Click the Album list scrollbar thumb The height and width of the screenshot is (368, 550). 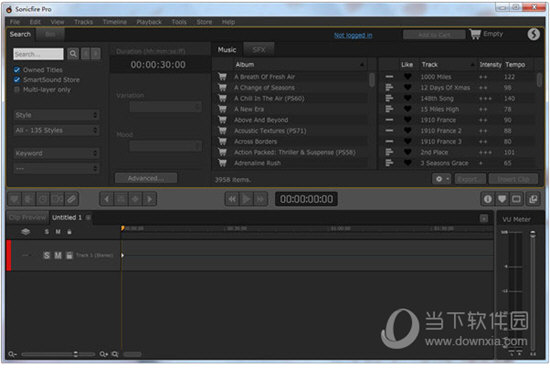372,80
